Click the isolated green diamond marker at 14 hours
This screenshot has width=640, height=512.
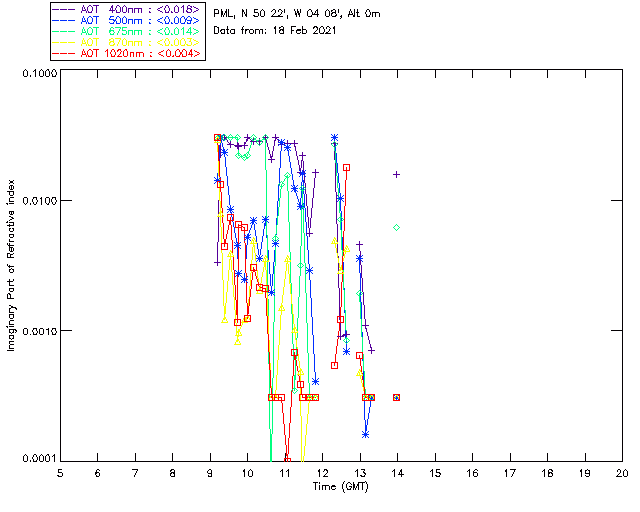tap(396, 228)
